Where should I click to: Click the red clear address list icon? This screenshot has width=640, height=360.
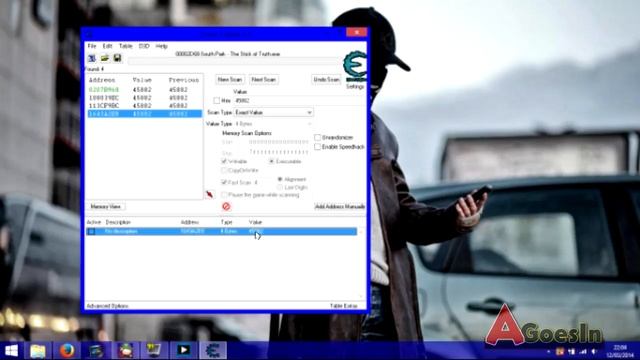(226, 207)
